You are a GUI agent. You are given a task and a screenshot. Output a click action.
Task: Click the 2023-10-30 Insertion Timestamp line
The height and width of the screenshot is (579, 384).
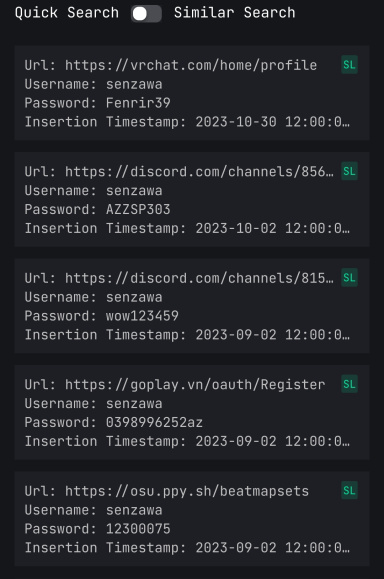point(187,122)
